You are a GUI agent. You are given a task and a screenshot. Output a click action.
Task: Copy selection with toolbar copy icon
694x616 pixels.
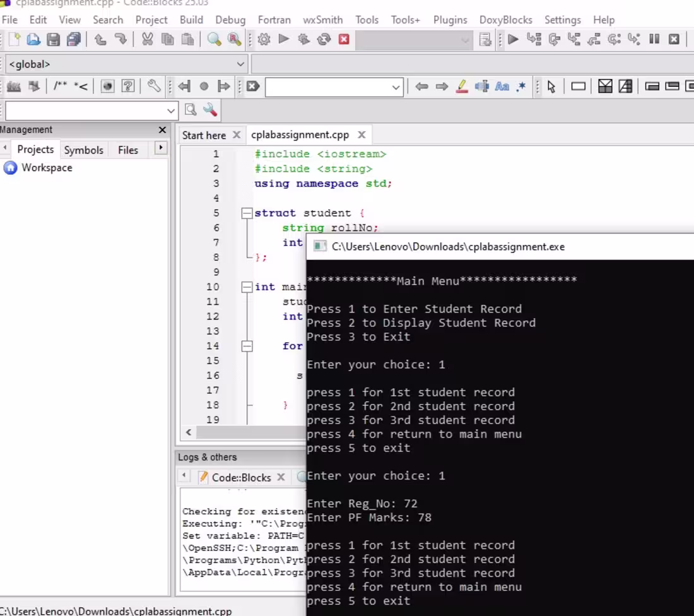pyautogui.click(x=167, y=39)
